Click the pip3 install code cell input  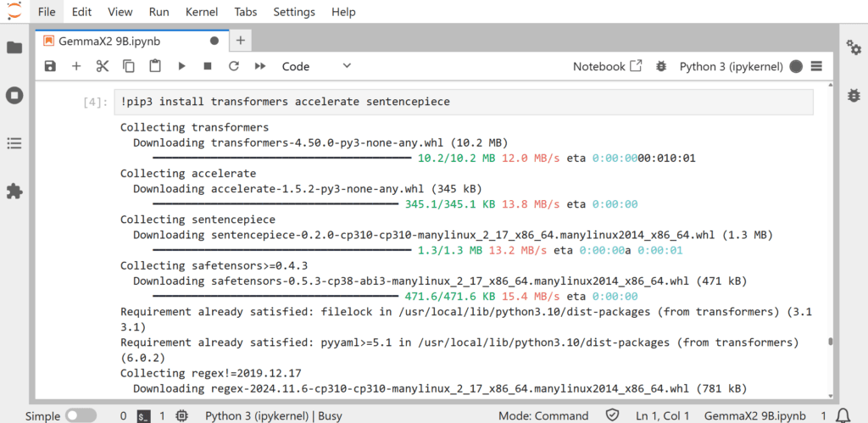462,102
